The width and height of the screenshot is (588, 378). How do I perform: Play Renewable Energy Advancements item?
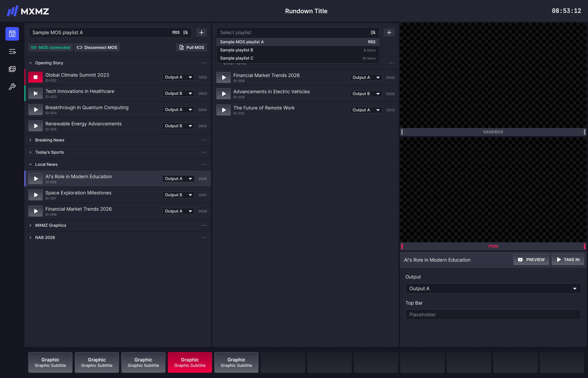pos(36,126)
